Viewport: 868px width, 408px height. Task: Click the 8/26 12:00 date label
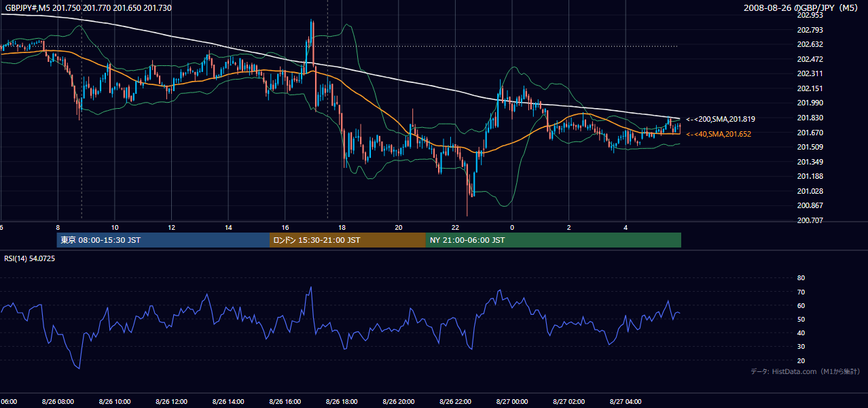click(x=171, y=401)
